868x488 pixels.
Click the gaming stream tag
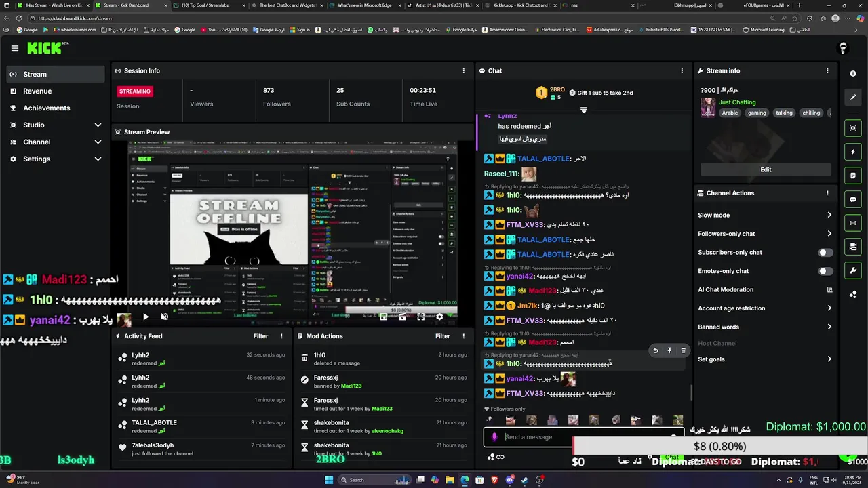tap(757, 113)
